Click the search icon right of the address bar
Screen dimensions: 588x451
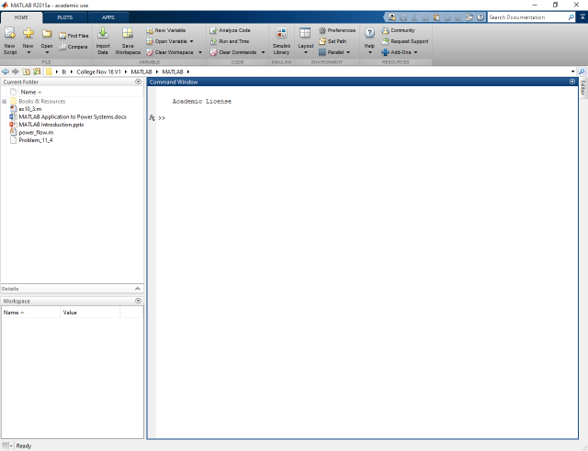point(582,72)
